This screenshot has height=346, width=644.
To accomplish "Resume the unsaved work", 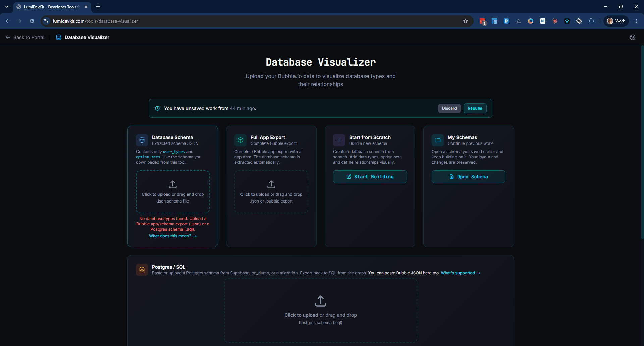I will (475, 108).
